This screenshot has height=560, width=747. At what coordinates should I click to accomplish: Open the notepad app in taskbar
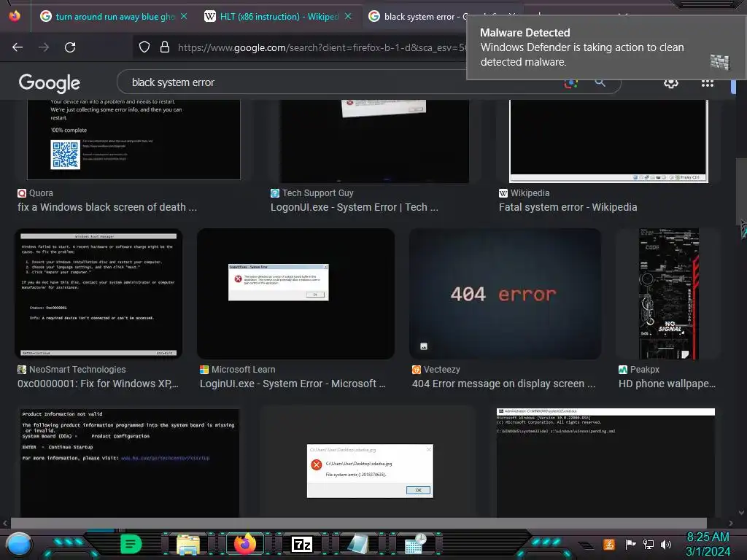coord(358,544)
